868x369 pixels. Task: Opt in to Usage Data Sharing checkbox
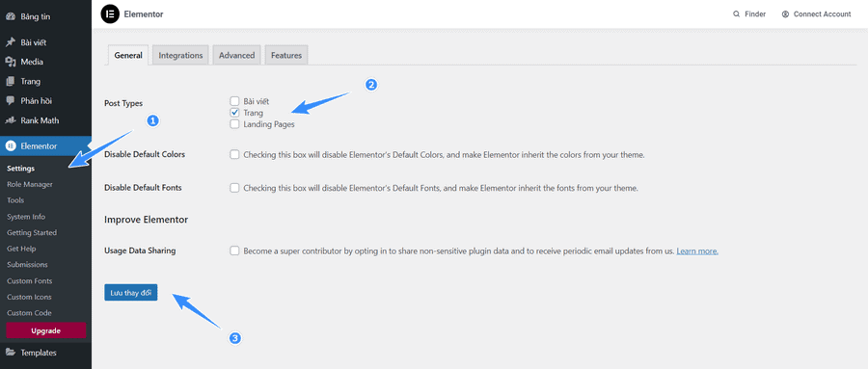(234, 251)
